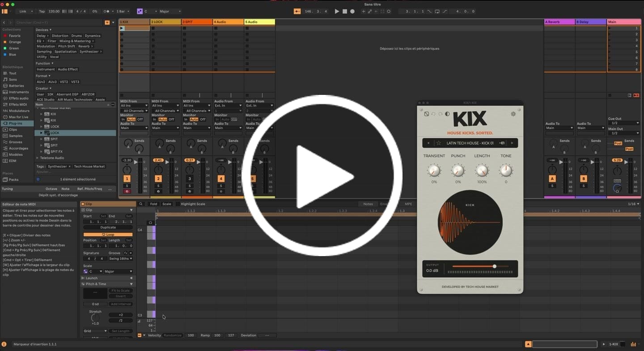
Task: Click the browser filter toggle orange icon
Action: pos(107,22)
